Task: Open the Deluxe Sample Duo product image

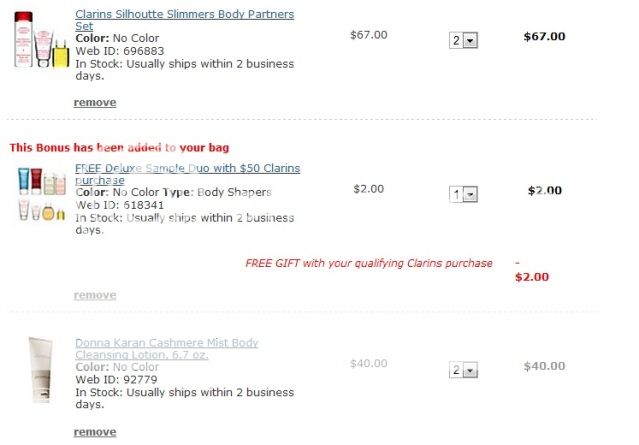Action: click(x=41, y=193)
